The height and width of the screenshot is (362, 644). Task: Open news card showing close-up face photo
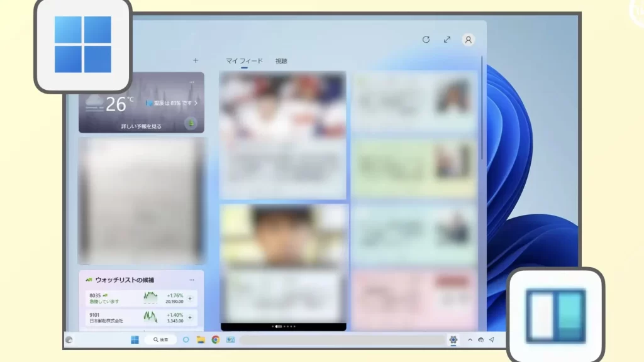tap(284, 266)
